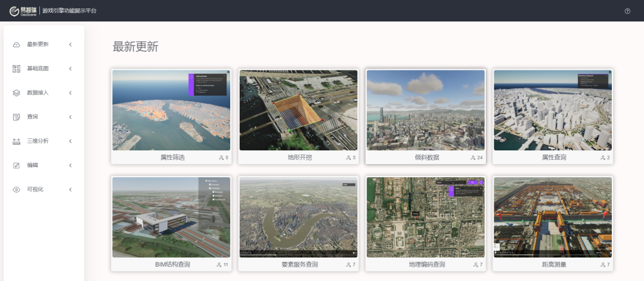This screenshot has height=281, width=644.
Task: Open the 倾斜数据 demo title link
Action: coord(427,158)
